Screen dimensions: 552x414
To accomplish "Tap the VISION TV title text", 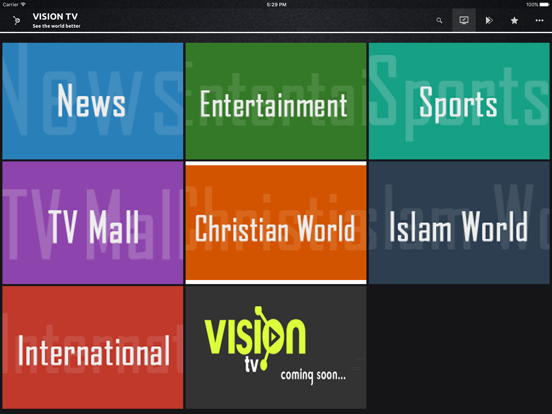I will 55,17.
